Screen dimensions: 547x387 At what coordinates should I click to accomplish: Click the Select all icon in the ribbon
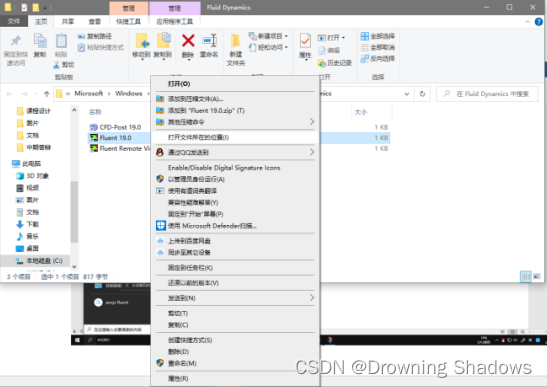365,36
